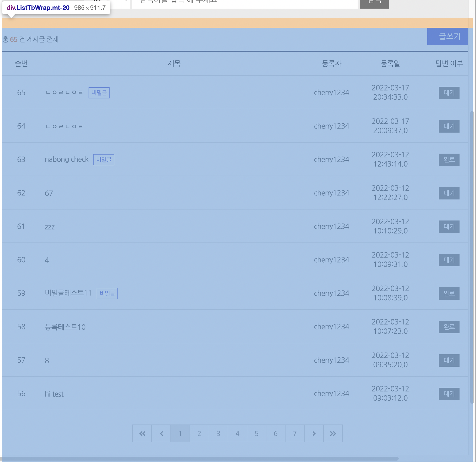Select page 7 in pagination
The height and width of the screenshot is (462, 476).
click(x=295, y=433)
